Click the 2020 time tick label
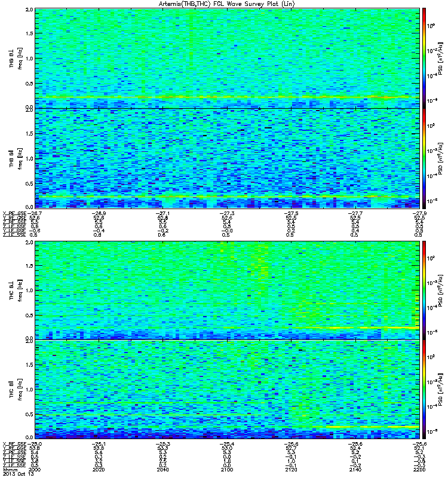 coord(99,470)
